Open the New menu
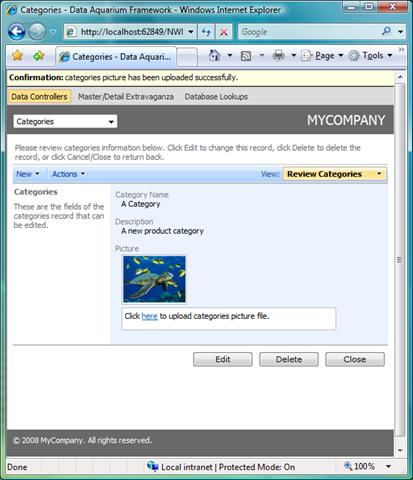 (28, 174)
